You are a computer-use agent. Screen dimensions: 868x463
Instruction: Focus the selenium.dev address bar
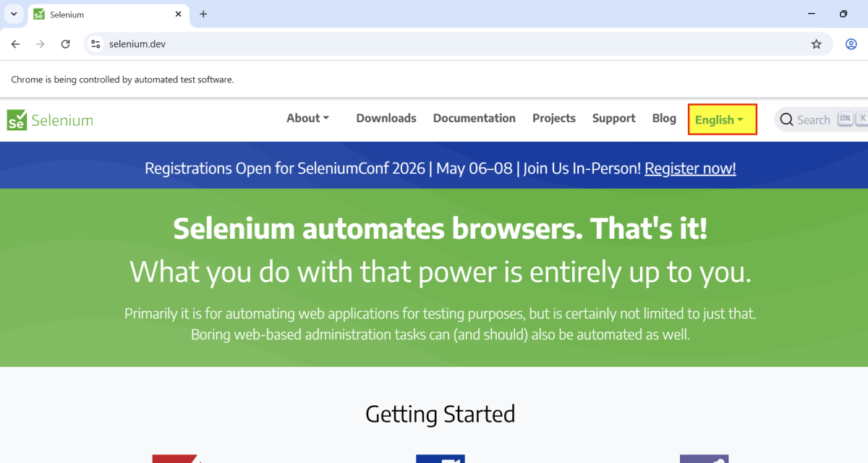tap(434, 44)
